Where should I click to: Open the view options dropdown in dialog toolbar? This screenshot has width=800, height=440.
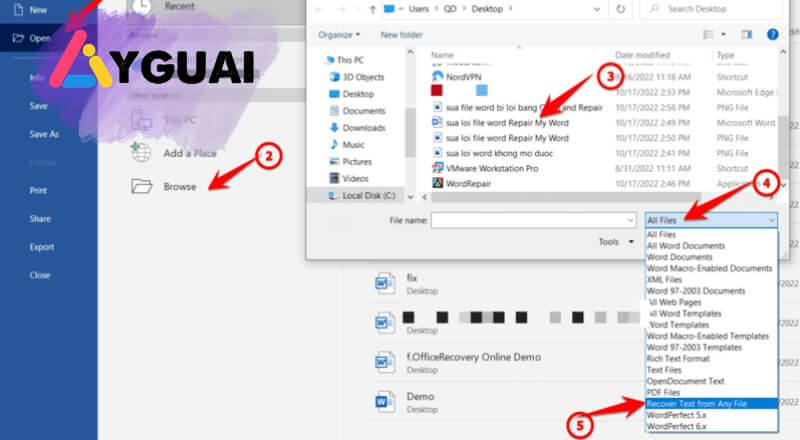(723, 34)
